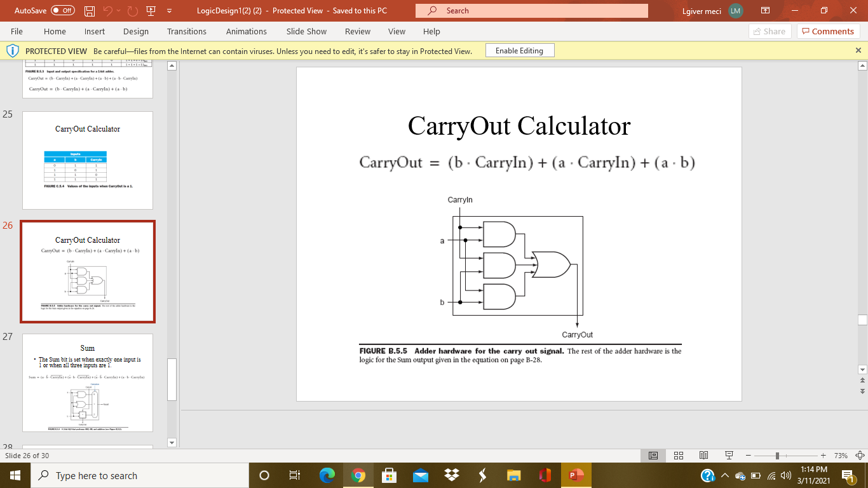The width and height of the screenshot is (868, 488).
Task: Toggle the AutoSave switch
Action: click(62, 11)
